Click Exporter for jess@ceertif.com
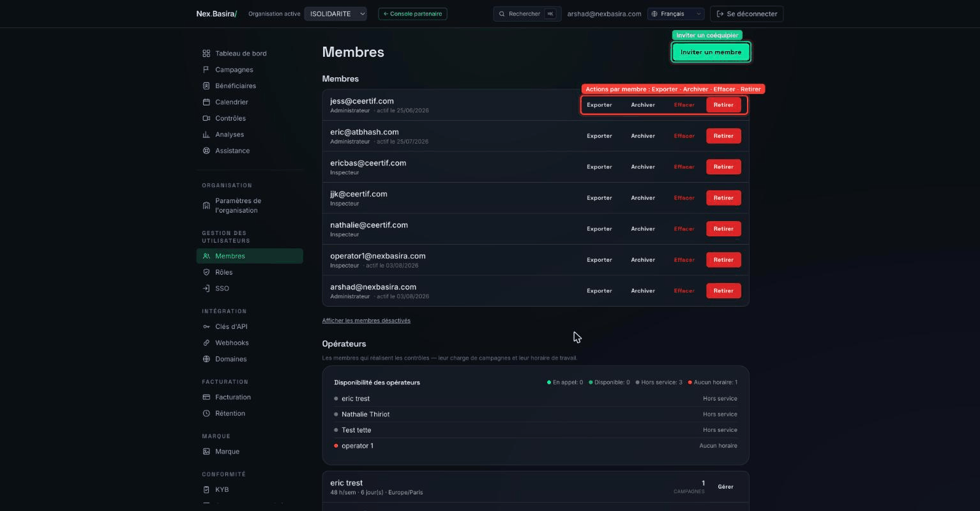The image size is (980, 511). point(599,105)
